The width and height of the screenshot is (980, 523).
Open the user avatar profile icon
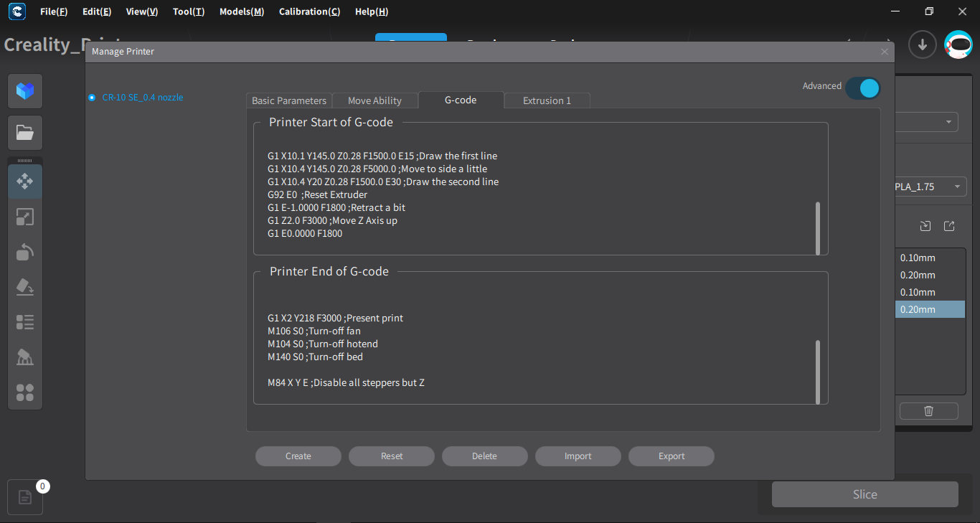click(x=958, y=44)
